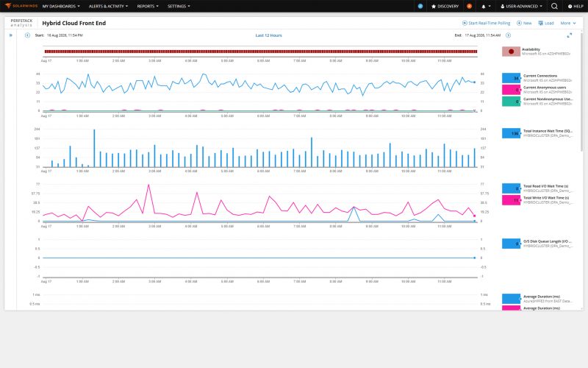Screen dimensions: 588x368
Task: Open Help from the top bar
Action: (576, 7)
